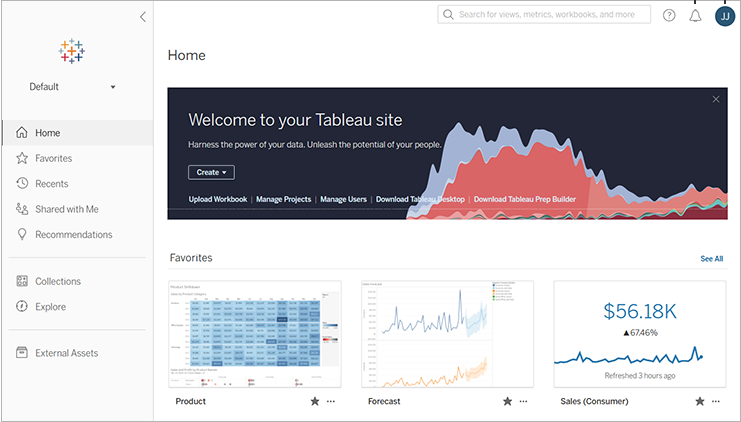Click the Product title text
The height and width of the screenshot is (422, 741).
click(190, 401)
